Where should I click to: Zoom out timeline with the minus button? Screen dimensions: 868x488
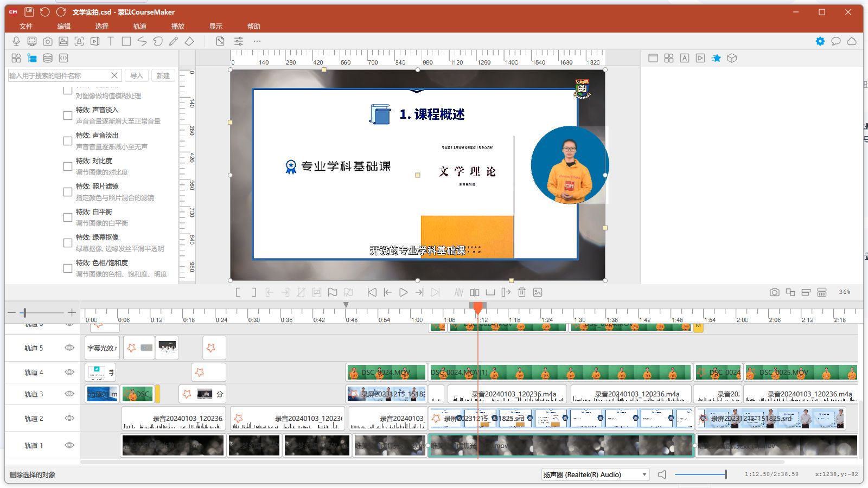click(x=11, y=312)
